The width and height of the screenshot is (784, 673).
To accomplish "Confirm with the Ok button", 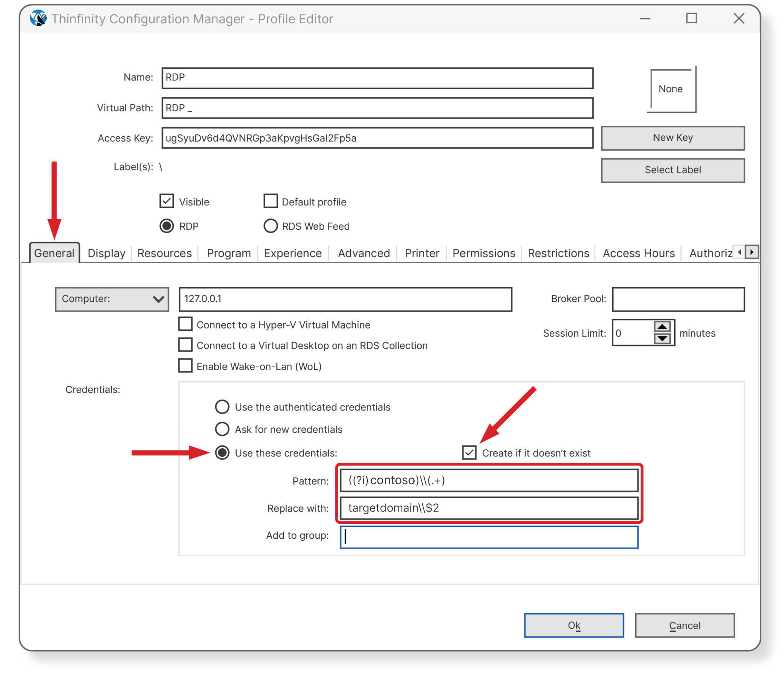I will [x=574, y=625].
